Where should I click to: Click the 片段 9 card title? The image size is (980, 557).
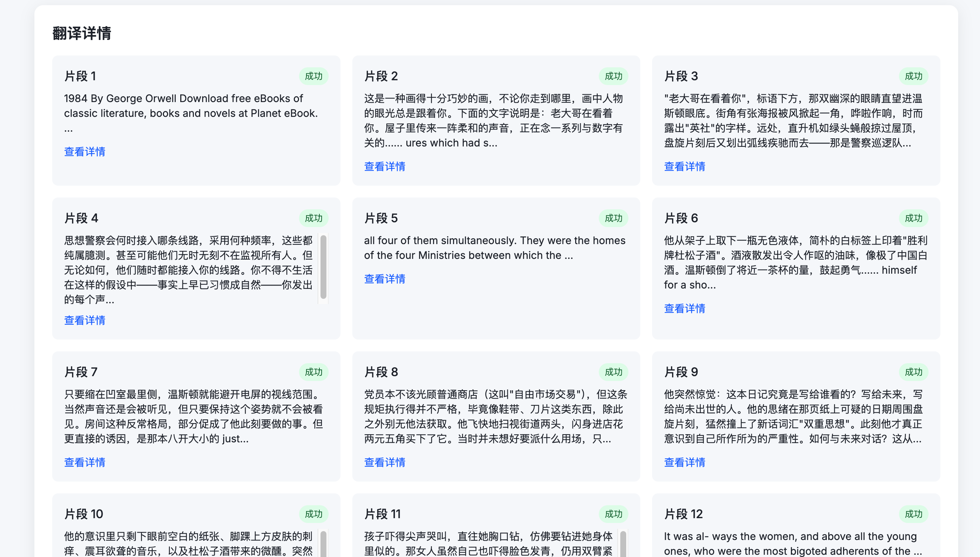681,372
